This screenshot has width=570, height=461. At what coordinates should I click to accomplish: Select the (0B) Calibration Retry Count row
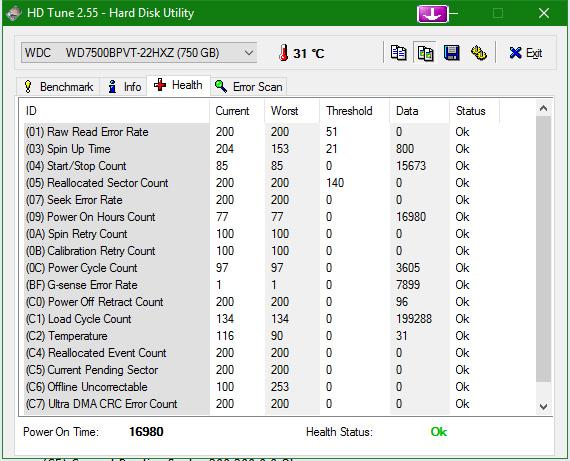[262, 250]
